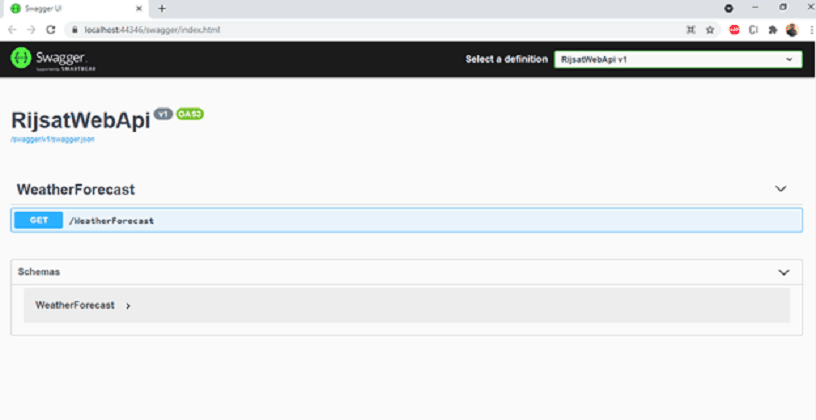This screenshot has width=816, height=420.
Task: Maximize or restore the browser window
Action: tap(783, 7)
